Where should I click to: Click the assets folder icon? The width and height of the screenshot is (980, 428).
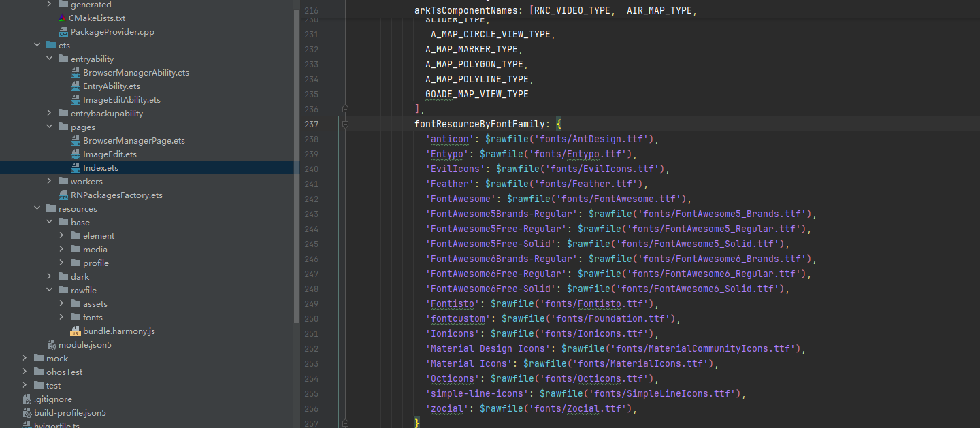tap(76, 304)
